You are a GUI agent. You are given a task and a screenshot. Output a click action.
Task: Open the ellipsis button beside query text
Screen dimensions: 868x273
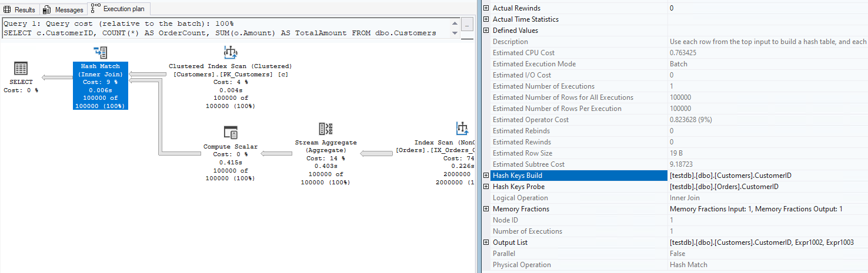(467, 26)
